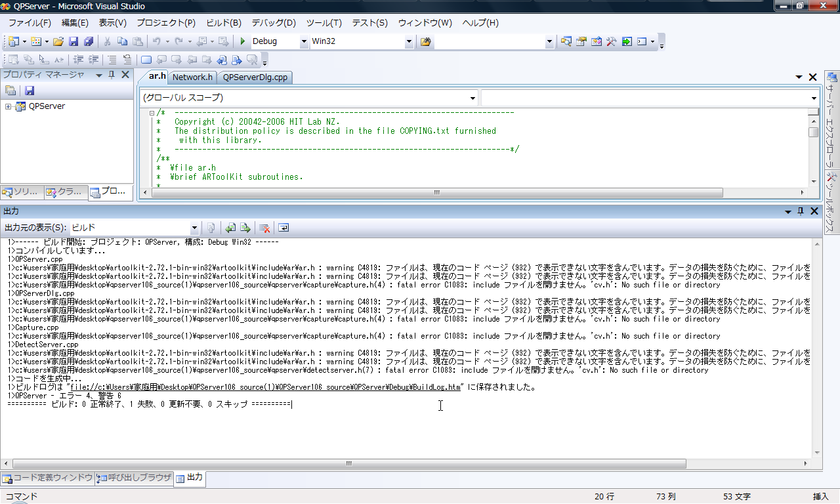Toggle auto-hide pin on the Output panel
The height and width of the screenshot is (504, 840).
pyautogui.click(x=800, y=211)
